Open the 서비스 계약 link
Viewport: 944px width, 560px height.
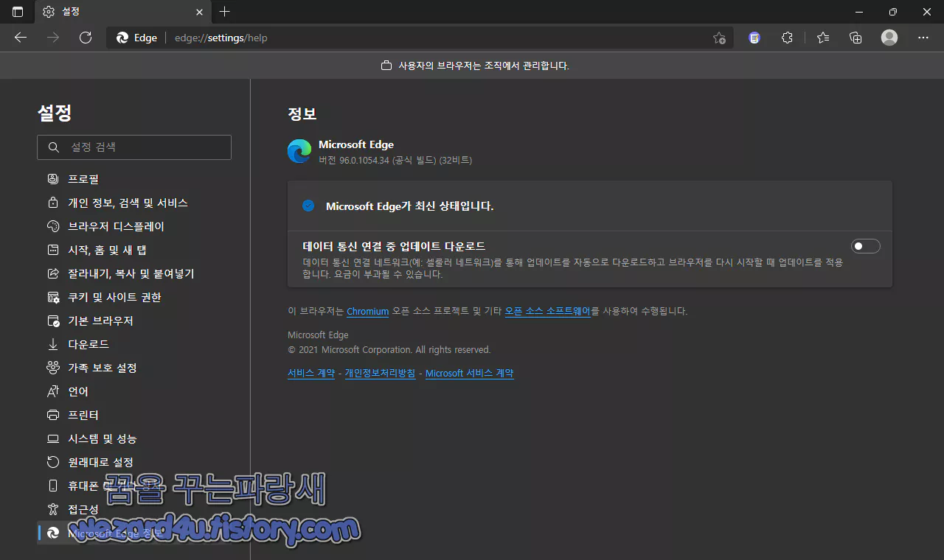tap(311, 374)
